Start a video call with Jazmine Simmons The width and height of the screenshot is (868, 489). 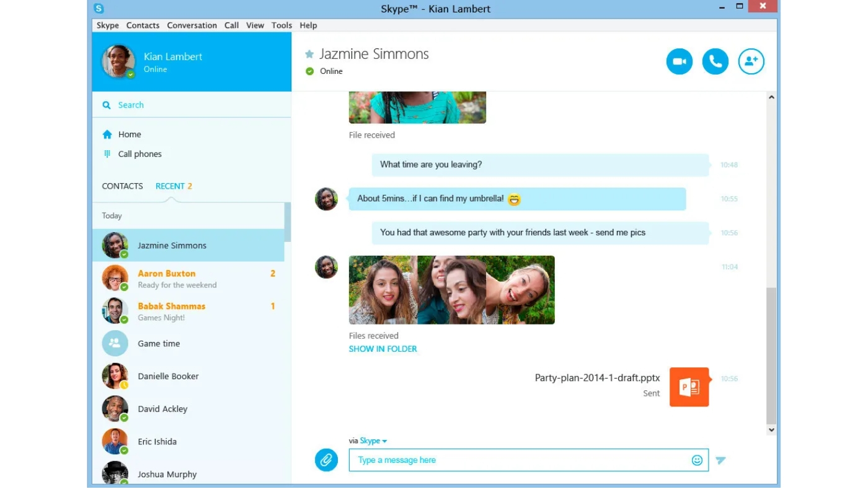[680, 61]
